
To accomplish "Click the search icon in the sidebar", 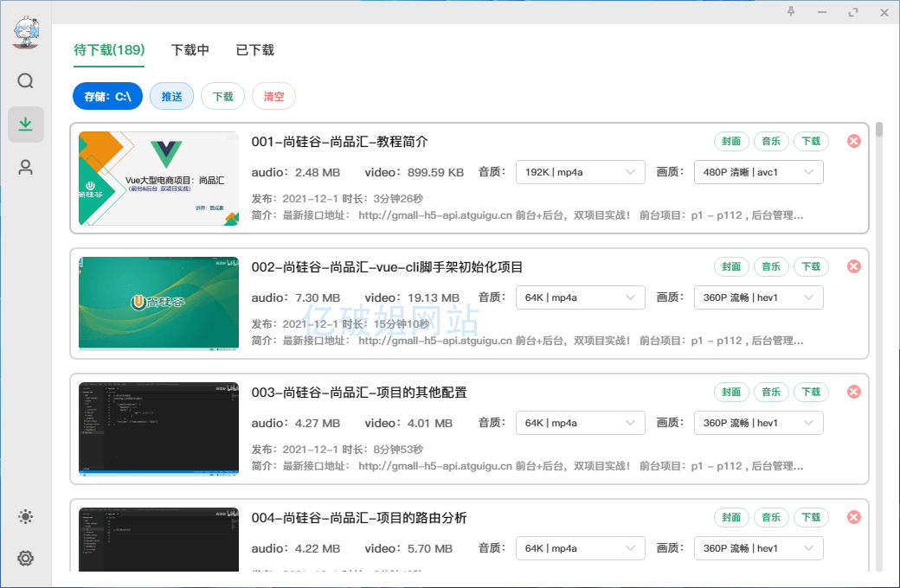I will click(x=26, y=81).
